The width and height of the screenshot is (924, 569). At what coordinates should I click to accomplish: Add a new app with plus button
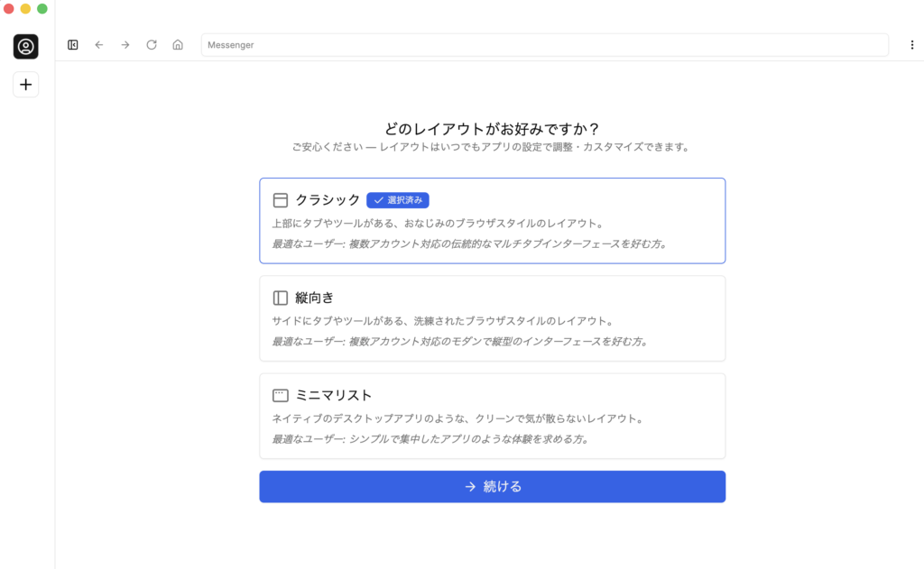tap(26, 85)
